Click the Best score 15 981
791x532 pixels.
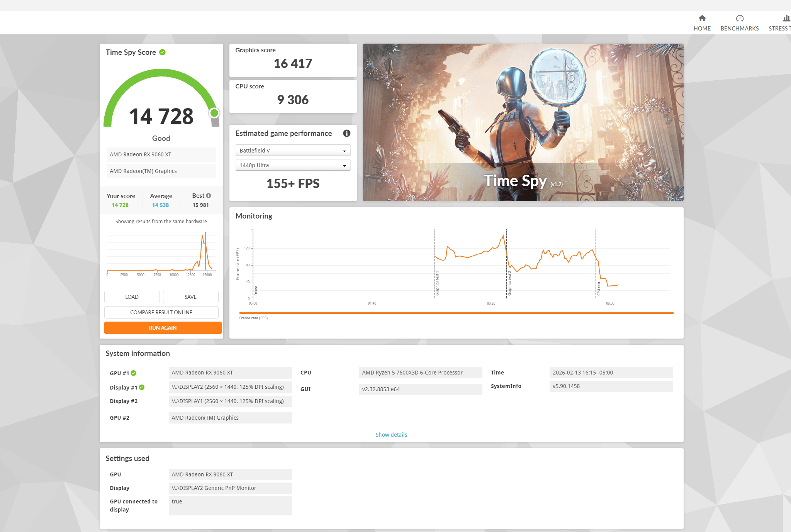point(200,205)
